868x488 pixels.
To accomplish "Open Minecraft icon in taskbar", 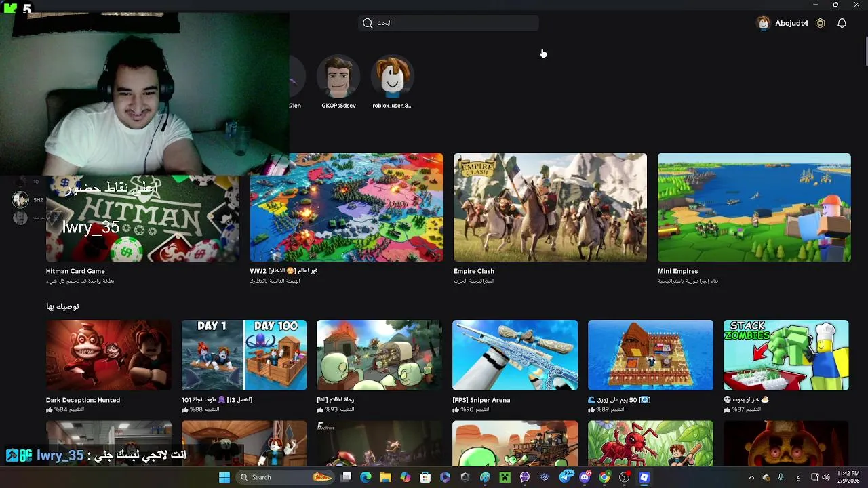I will pos(505,477).
